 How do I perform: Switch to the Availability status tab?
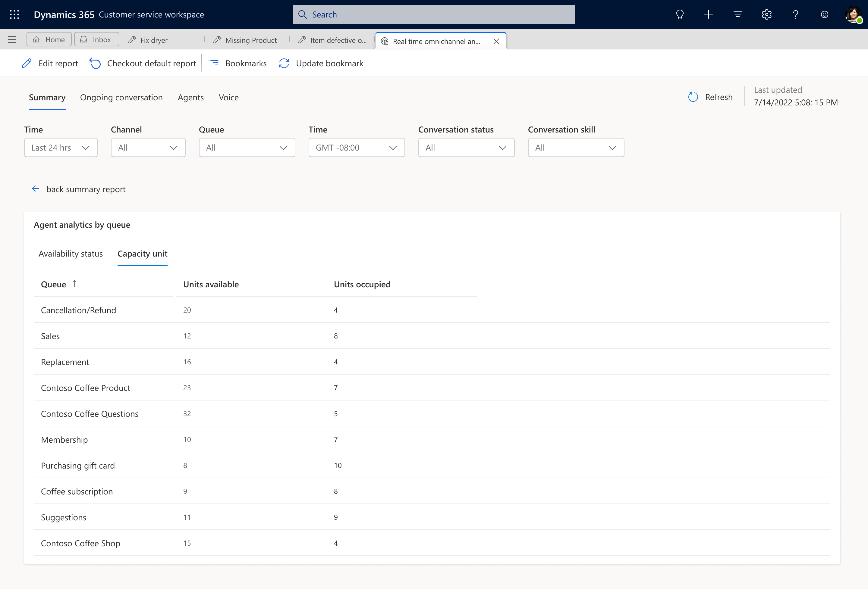[70, 253]
